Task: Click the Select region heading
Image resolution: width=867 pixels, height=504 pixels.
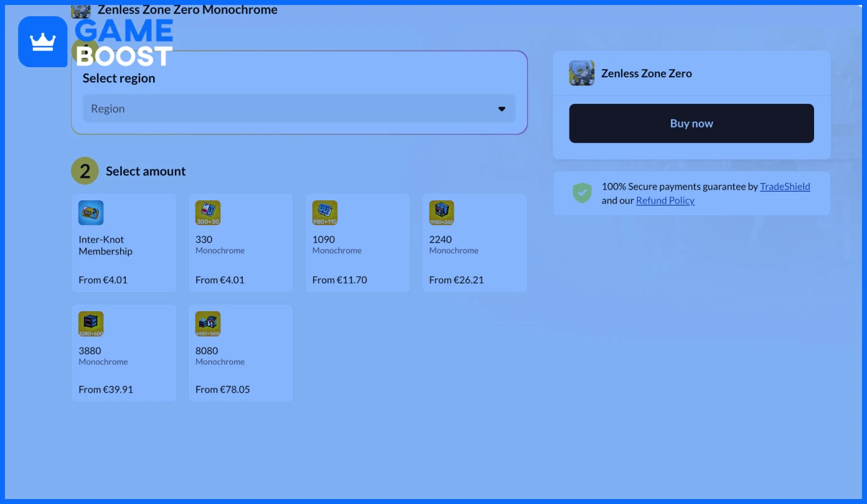Action: pos(119,78)
